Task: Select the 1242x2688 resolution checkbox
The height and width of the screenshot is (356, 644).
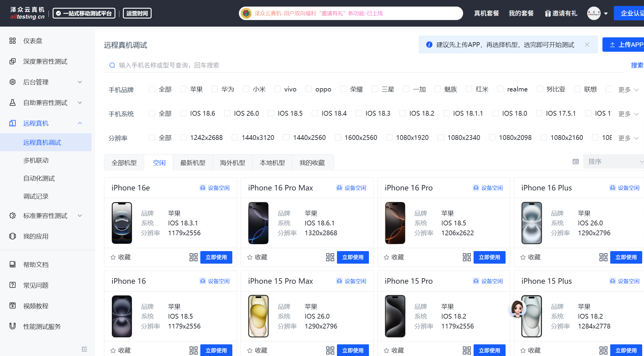Action: (184, 137)
